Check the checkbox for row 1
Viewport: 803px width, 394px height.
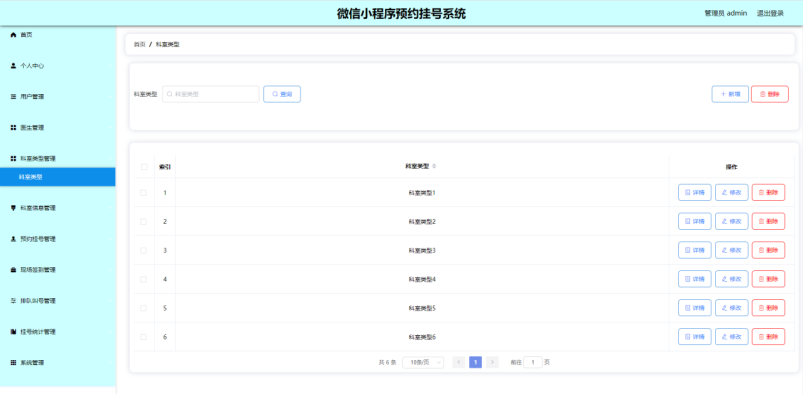tap(143, 193)
